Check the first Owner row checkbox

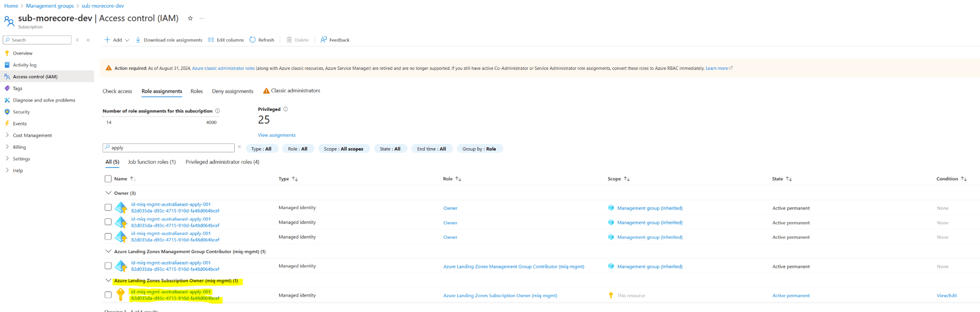pyautogui.click(x=108, y=208)
